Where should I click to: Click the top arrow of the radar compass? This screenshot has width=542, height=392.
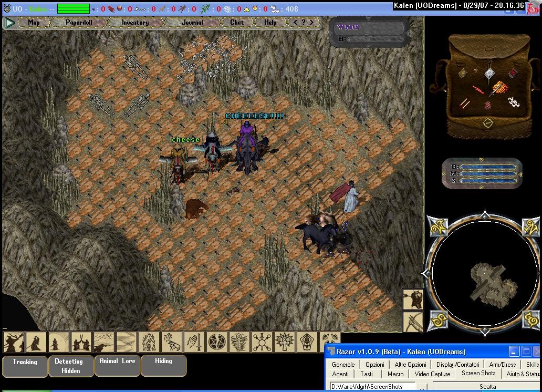485,214
